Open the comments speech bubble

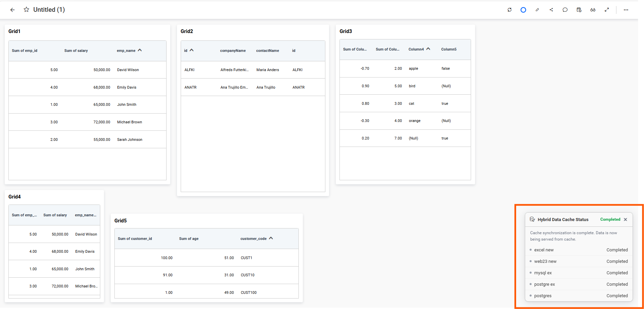(x=565, y=10)
